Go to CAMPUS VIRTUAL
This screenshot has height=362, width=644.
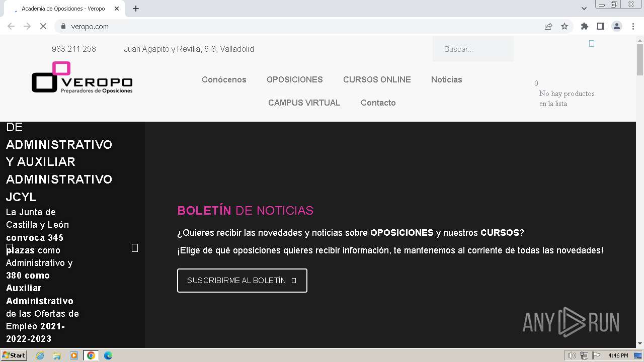point(304,103)
